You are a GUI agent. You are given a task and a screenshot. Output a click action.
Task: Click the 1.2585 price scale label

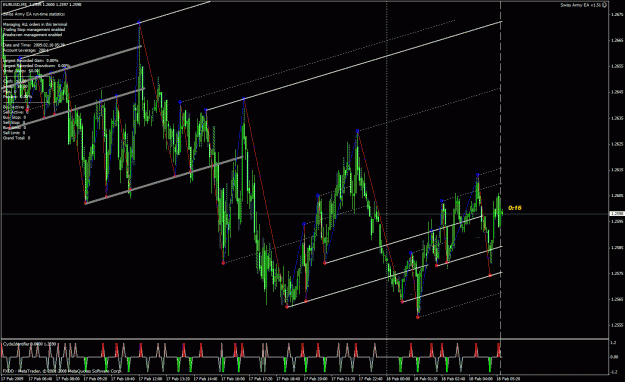pos(617,248)
